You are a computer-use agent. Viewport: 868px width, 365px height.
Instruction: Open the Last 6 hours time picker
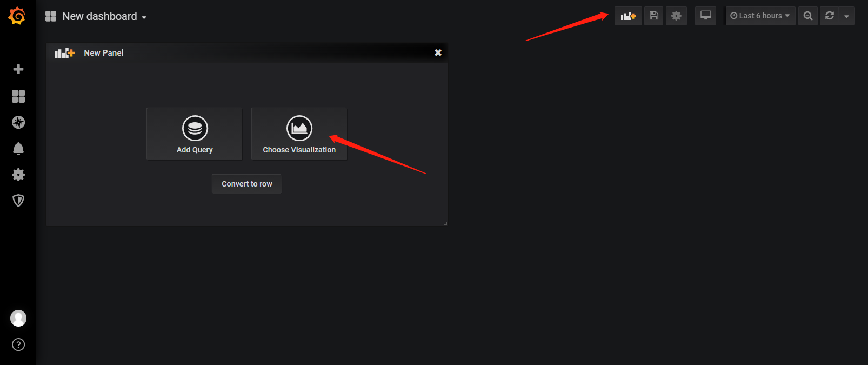click(760, 16)
